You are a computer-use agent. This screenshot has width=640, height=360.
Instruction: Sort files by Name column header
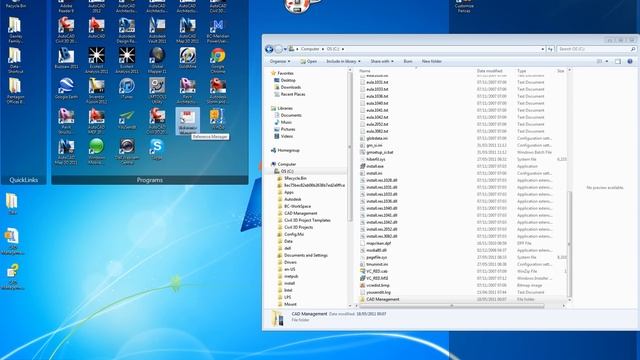tap(364, 71)
